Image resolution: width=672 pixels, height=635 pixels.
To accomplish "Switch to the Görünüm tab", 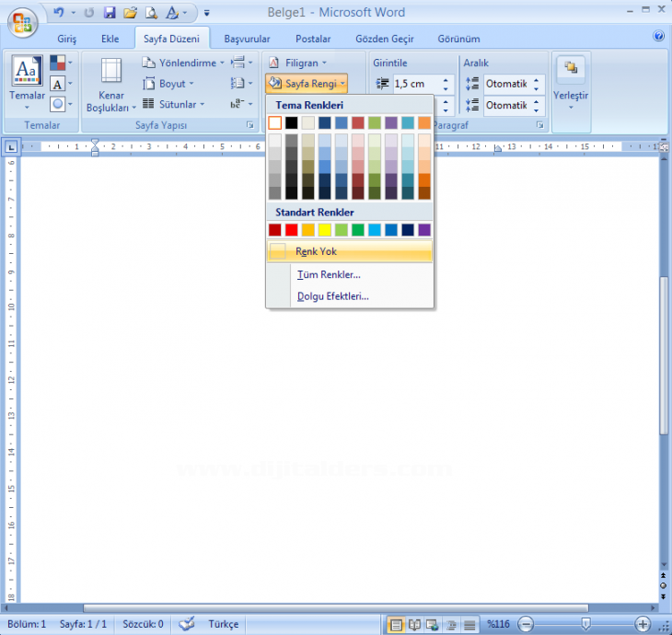I will pos(458,39).
